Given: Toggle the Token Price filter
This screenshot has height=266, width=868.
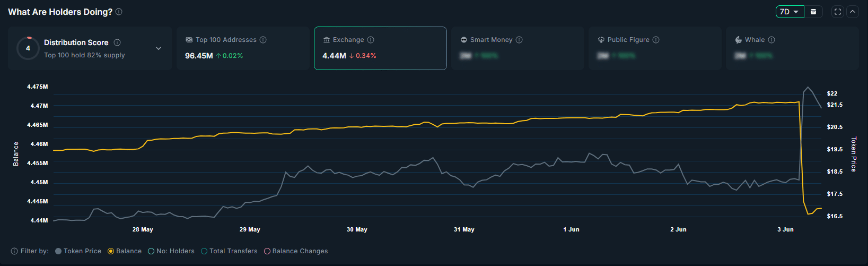Looking at the screenshot, I should tap(78, 251).
